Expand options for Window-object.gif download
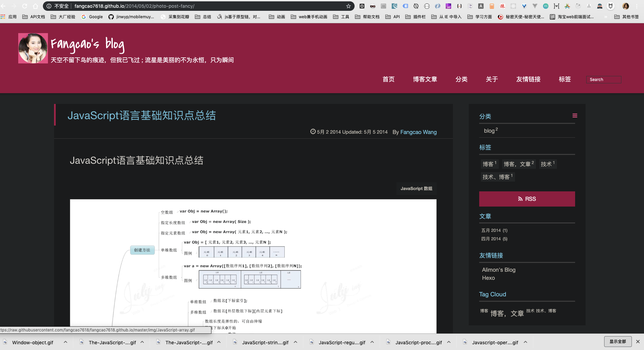This screenshot has width=644, height=350. [66, 342]
